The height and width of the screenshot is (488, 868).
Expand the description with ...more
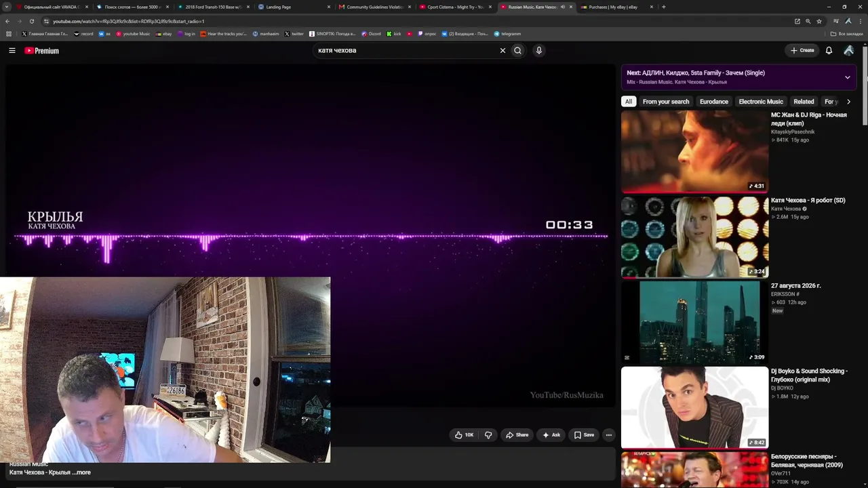tap(81, 472)
